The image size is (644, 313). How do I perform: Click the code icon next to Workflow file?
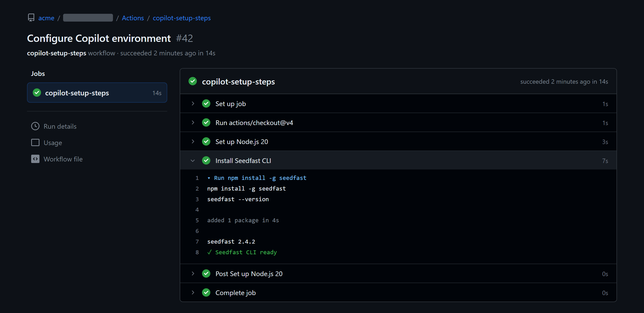tap(35, 159)
